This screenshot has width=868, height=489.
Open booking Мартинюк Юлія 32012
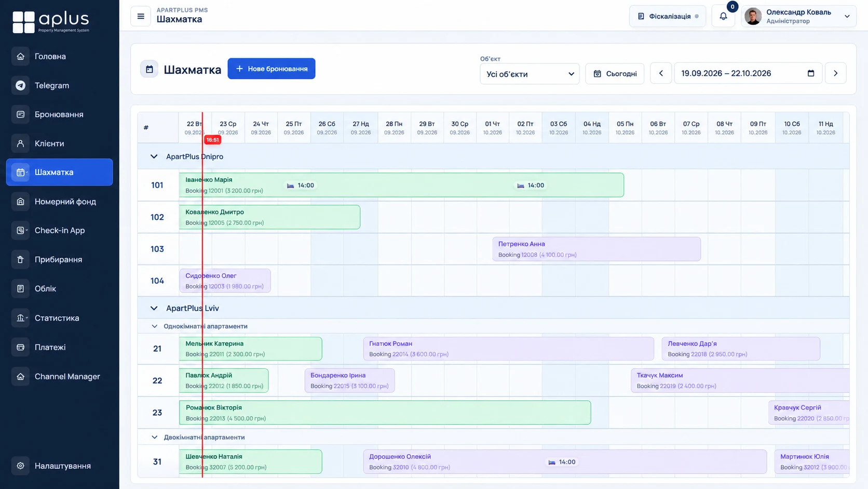[x=812, y=461]
